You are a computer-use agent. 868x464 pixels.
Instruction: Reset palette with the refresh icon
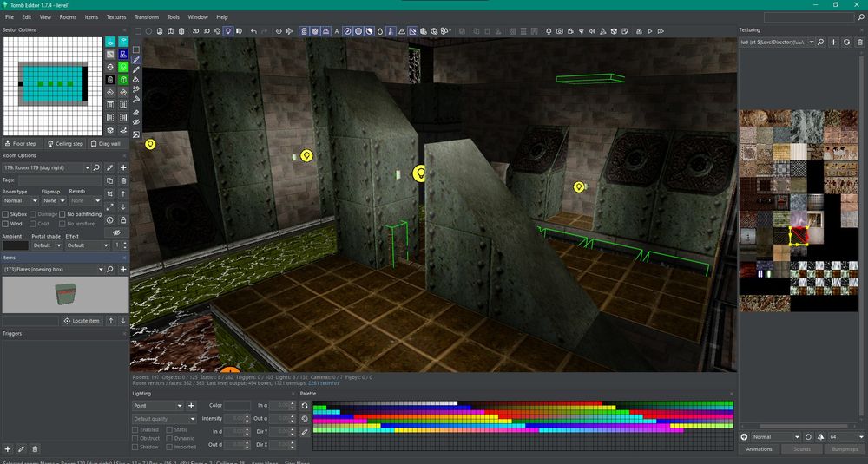[x=305, y=405]
